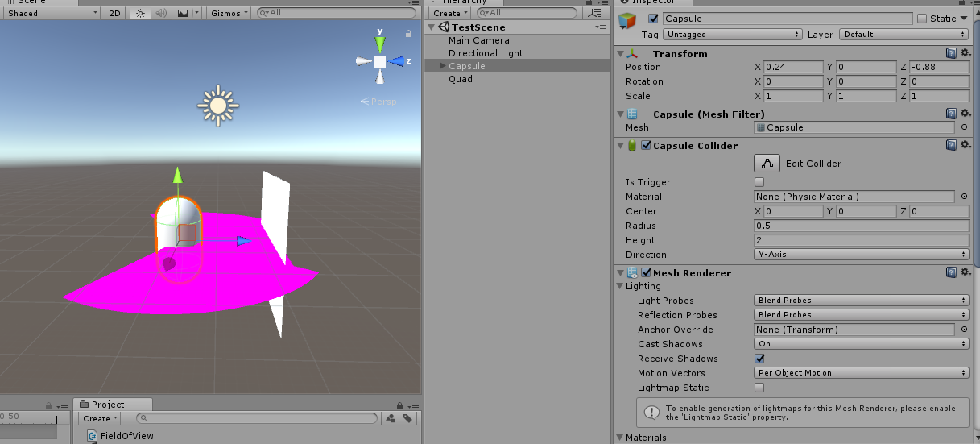Click the green Y move arrow handle

pyautogui.click(x=178, y=175)
